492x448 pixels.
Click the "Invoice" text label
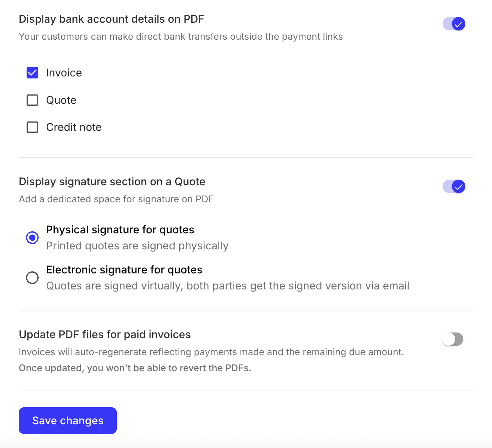[64, 73]
